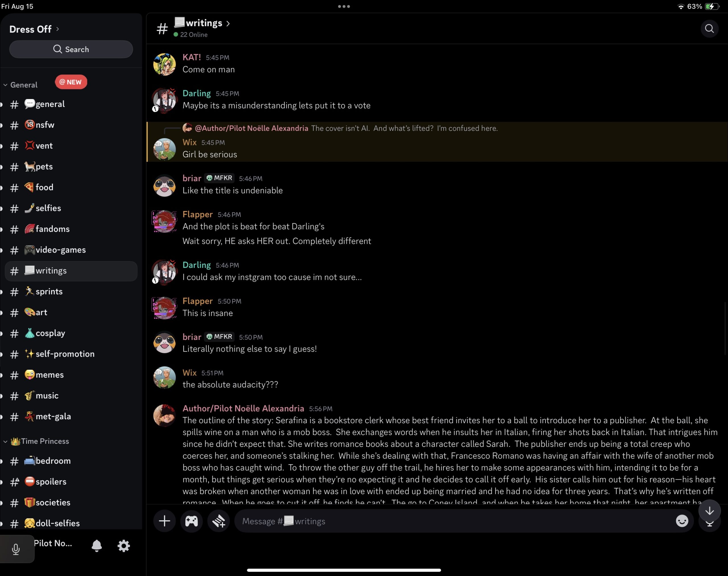Viewport: 728px width, 576px height.
Task: Open the writings channel details chevron
Action: click(228, 23)
